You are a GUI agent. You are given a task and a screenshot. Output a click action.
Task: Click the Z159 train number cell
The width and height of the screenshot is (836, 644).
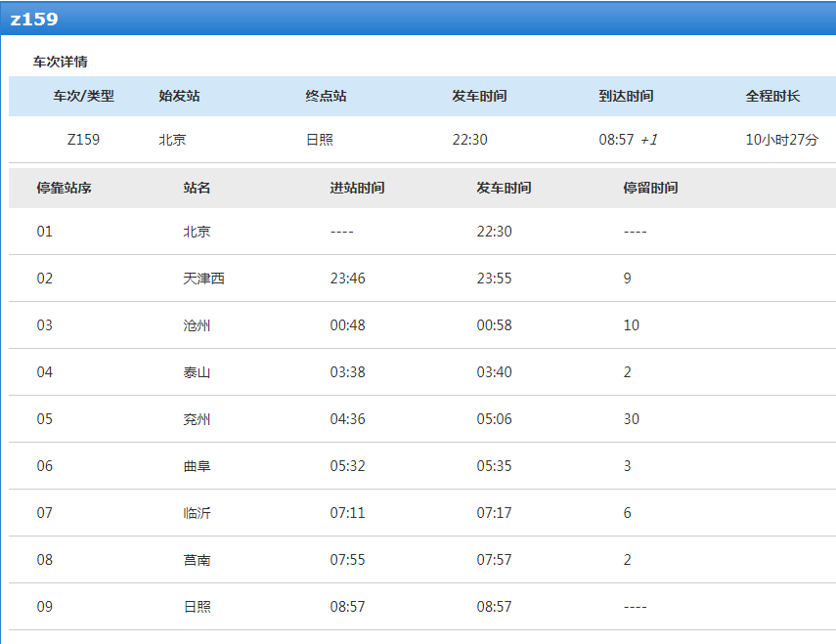coord(83,140)
